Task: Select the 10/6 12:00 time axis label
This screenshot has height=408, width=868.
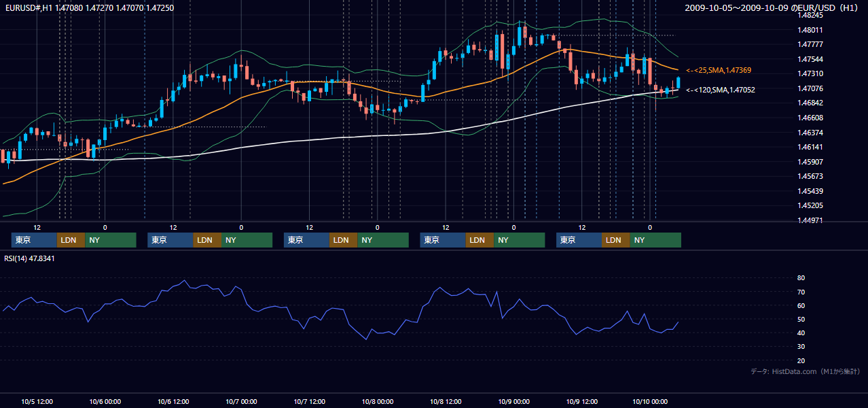Action: point(173,401)
